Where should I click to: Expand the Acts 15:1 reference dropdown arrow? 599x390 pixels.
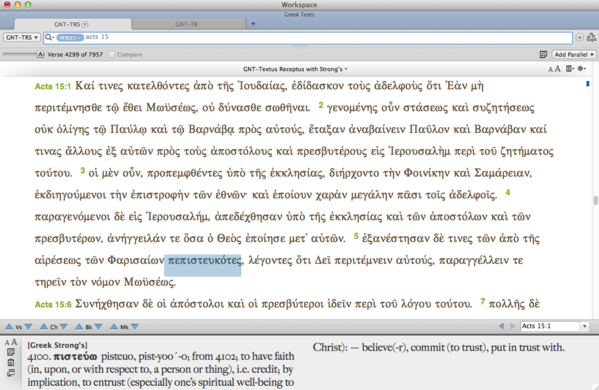[584, 326]
